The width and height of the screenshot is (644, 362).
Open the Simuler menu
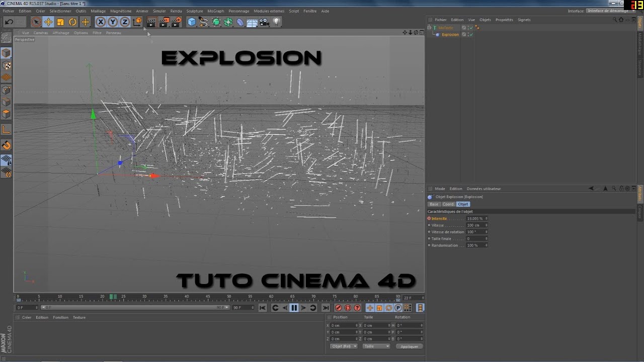tap(159, 11)
